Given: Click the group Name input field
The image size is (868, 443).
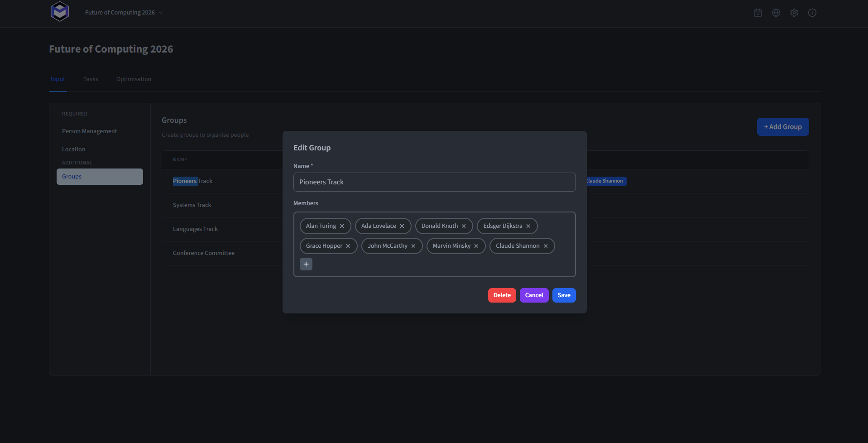Looking at the screenshot, I should (435, 182).
